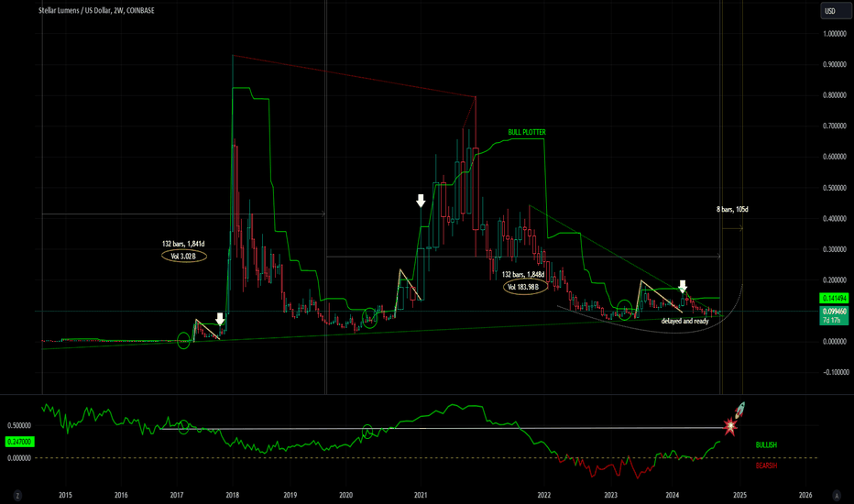The height and width of the screenshot is (504, 854).
Task: Select the white down arrow near 2021
Action: click(421, 201)
